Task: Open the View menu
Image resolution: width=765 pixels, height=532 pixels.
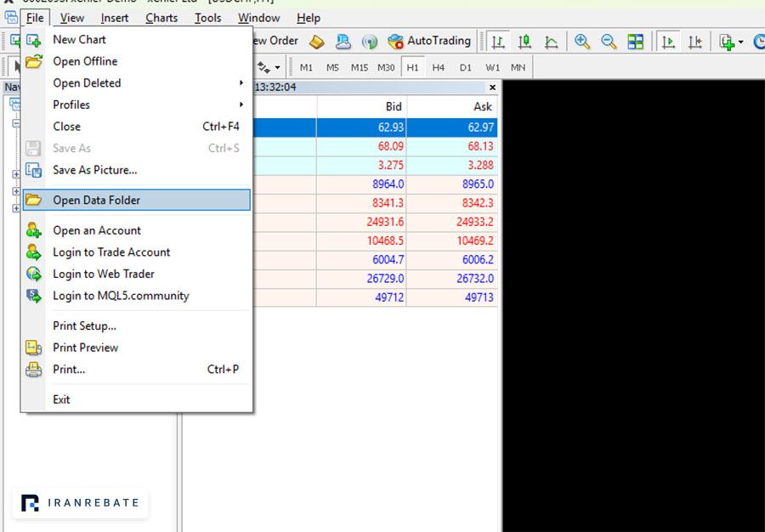Action: tap(72, 18)
